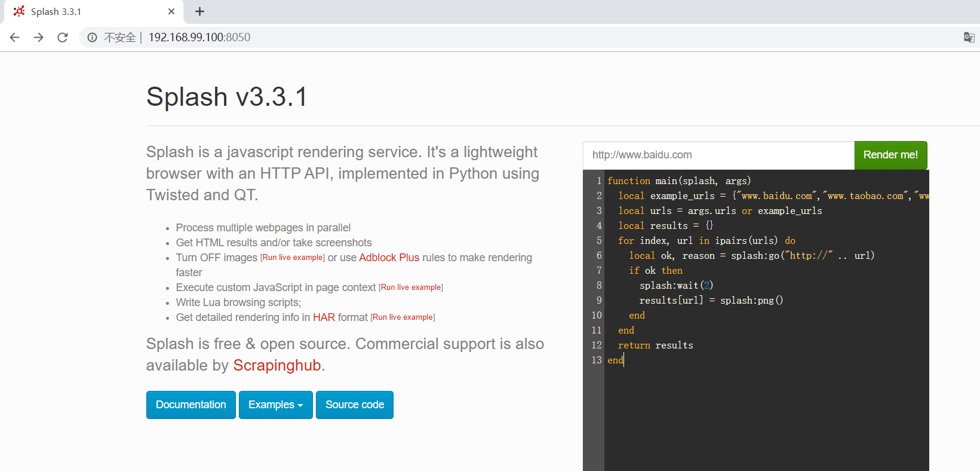
Task: Open the HAR format link
Action: (x=324, y=317)
